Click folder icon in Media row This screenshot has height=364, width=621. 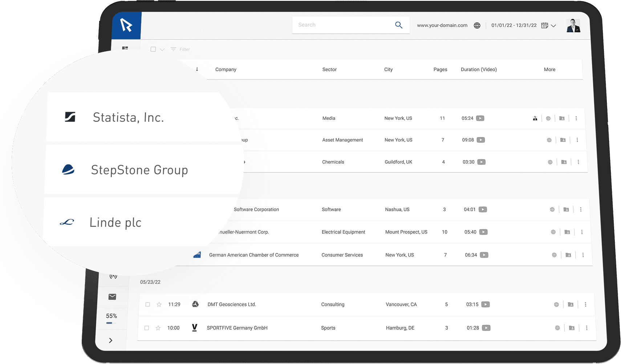[x=562, y=118]
